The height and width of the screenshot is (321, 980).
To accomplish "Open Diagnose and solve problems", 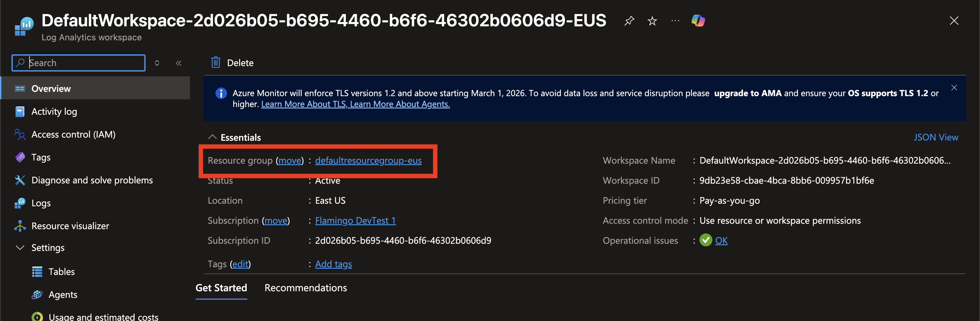I will [x=92, y=180].
